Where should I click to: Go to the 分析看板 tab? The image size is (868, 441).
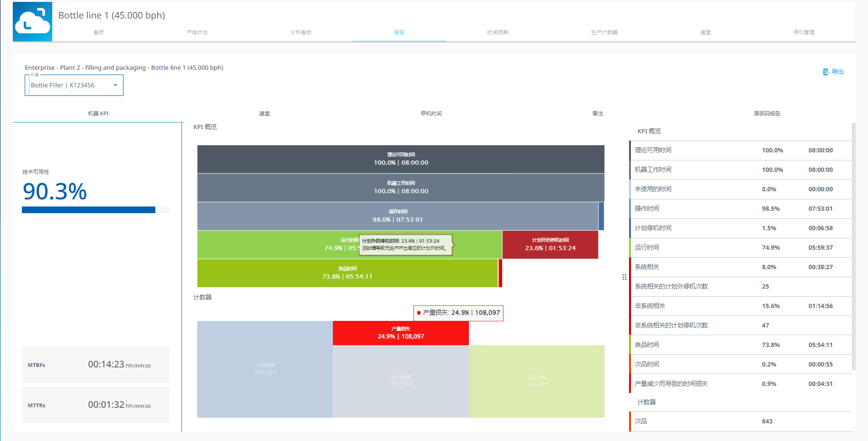click(301, 32)
